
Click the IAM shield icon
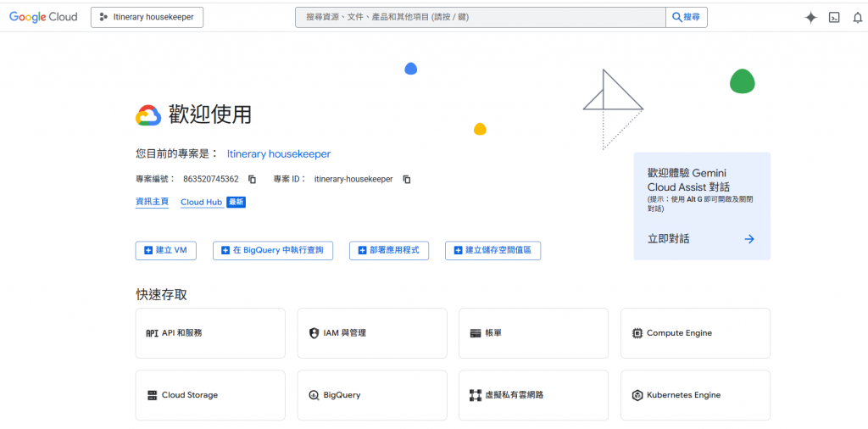314,333
